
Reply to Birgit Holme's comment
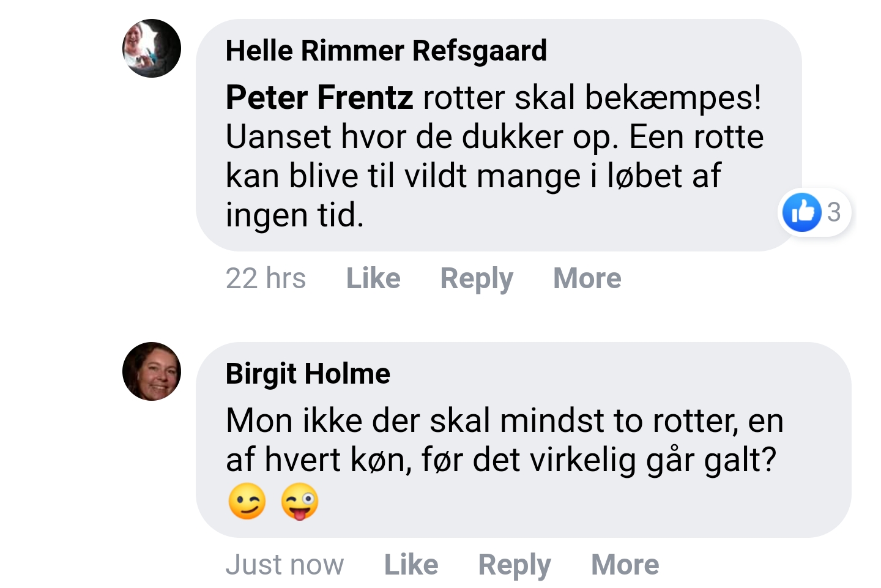click(515, 565)
